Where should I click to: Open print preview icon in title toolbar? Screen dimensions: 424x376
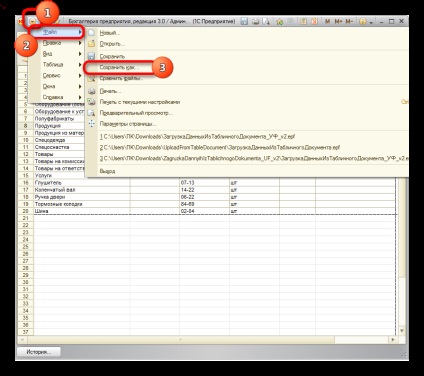point(266,21)
